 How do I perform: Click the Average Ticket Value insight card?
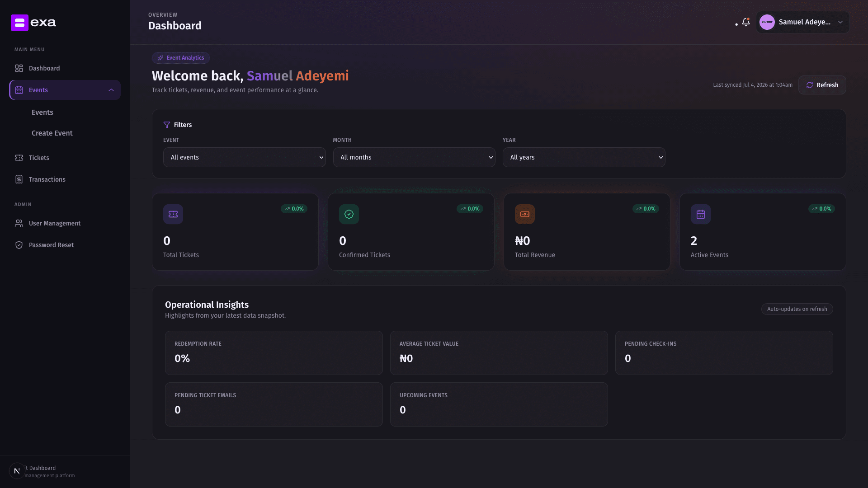click(499, 353)
